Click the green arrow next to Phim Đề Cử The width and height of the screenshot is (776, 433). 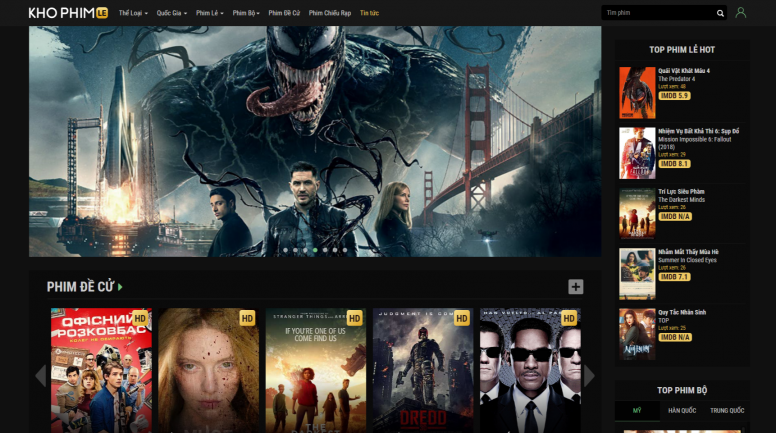point(121,287)
